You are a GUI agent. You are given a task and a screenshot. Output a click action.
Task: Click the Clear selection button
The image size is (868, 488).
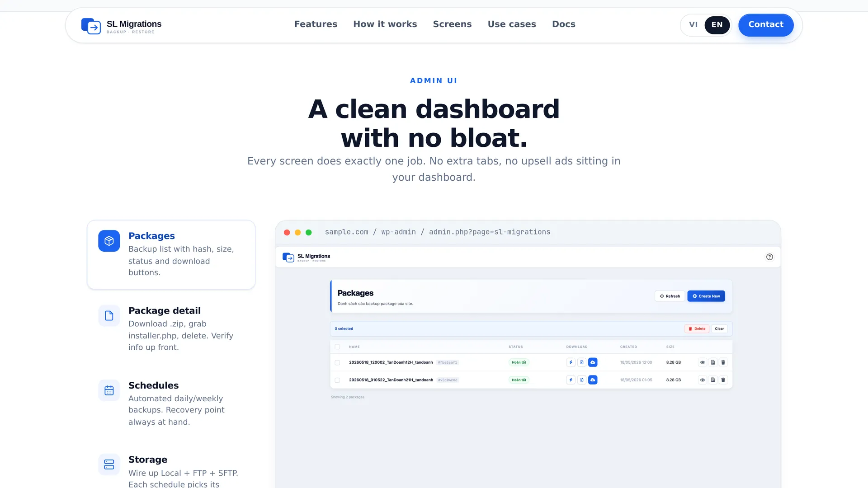(x=719, y=329)
